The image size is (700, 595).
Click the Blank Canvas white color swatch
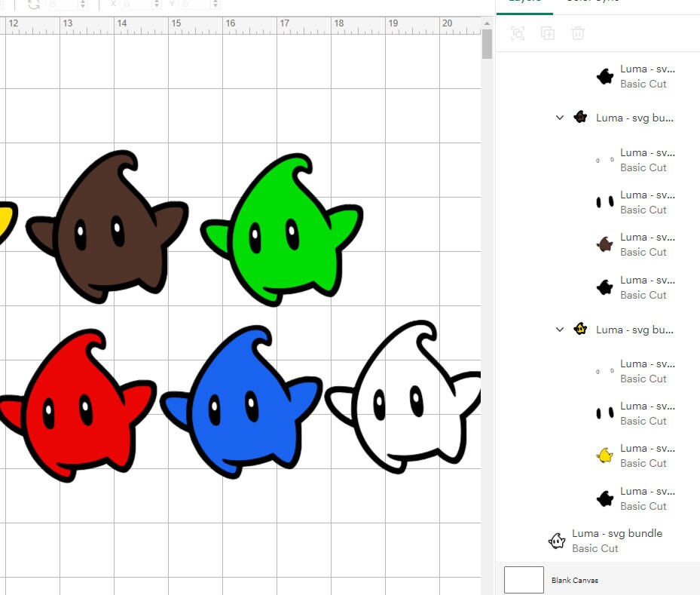[x=524, y=579]
